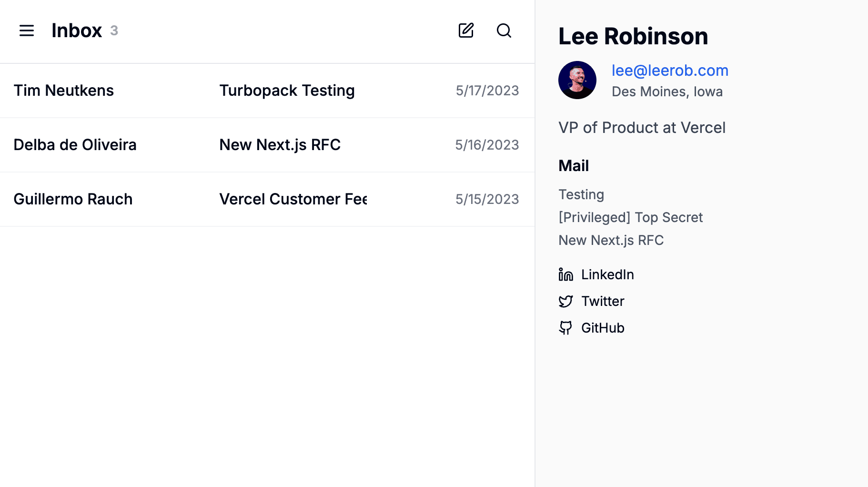Viewport: 868px width, 487px height.
Task: Open the New Next.js RFC email
Action: pyautogui.click(x=280, y=145)
